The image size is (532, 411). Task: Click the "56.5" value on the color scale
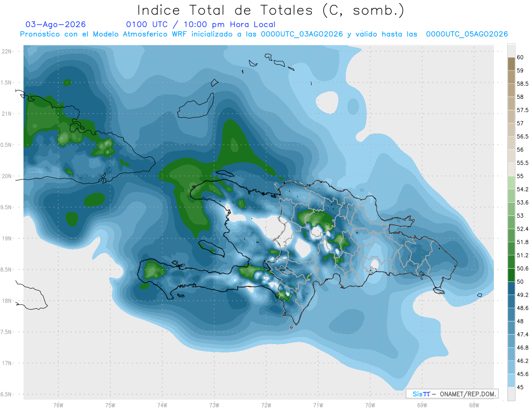click(523, 137)
